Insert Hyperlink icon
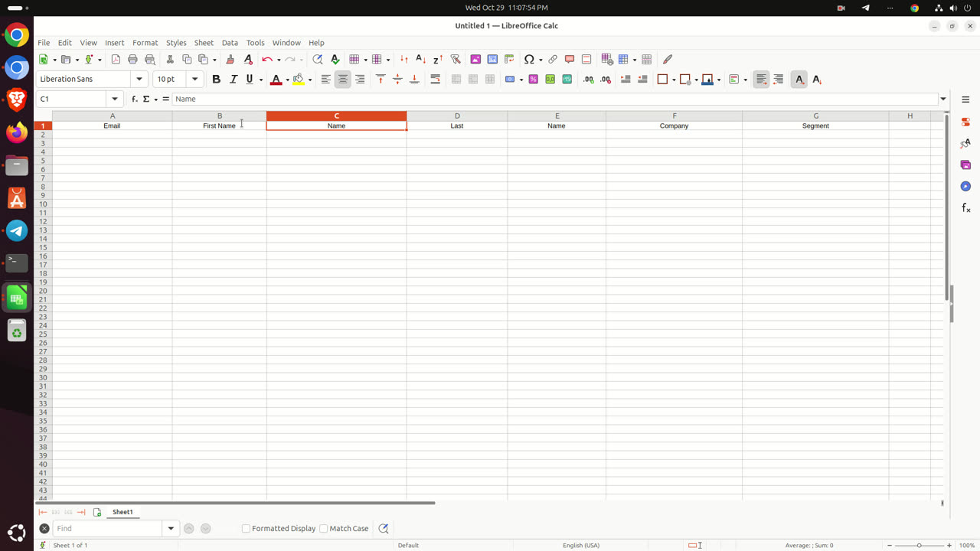The image size is (980, 551). tap(553, 59)
